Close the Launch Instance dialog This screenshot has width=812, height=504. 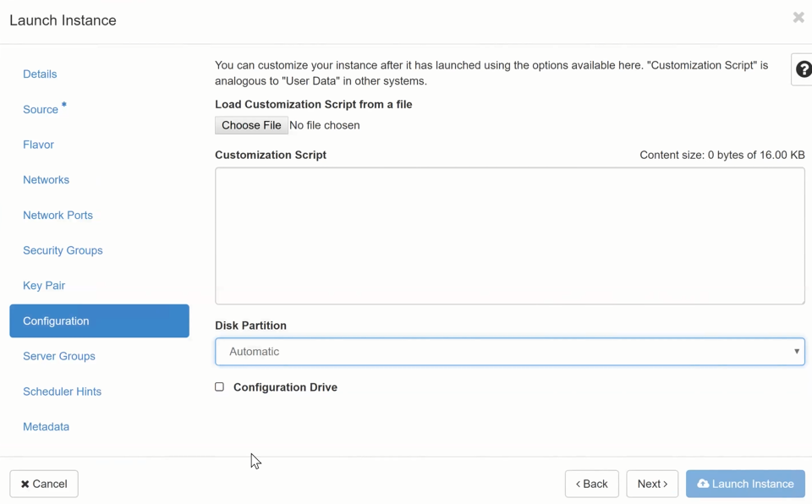tap(798, 18)
